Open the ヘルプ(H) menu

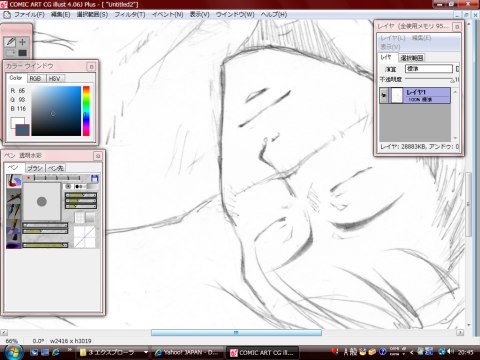click(274, 15)
